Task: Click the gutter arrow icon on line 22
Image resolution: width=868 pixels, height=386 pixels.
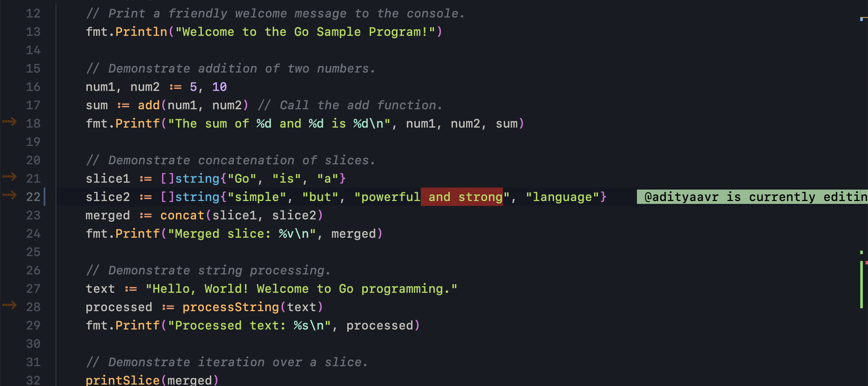Action: click(9, 195)
